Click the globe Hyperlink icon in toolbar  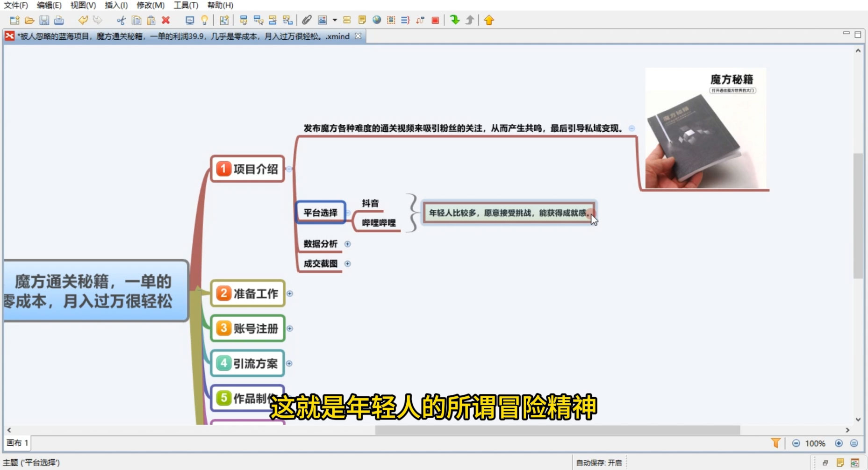pyautogui.click(x=377, y=20)
